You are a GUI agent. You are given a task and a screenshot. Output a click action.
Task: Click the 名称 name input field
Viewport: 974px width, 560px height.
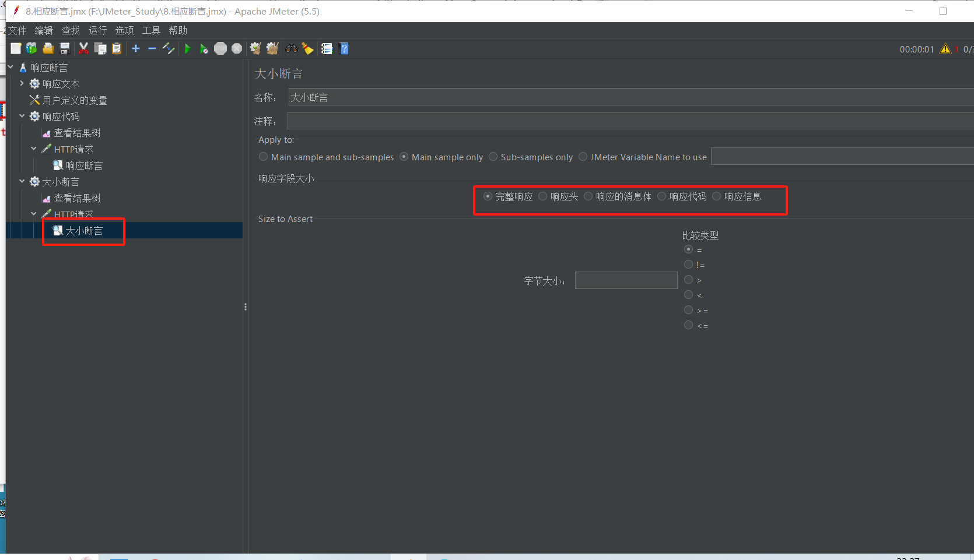click(631, 97)
